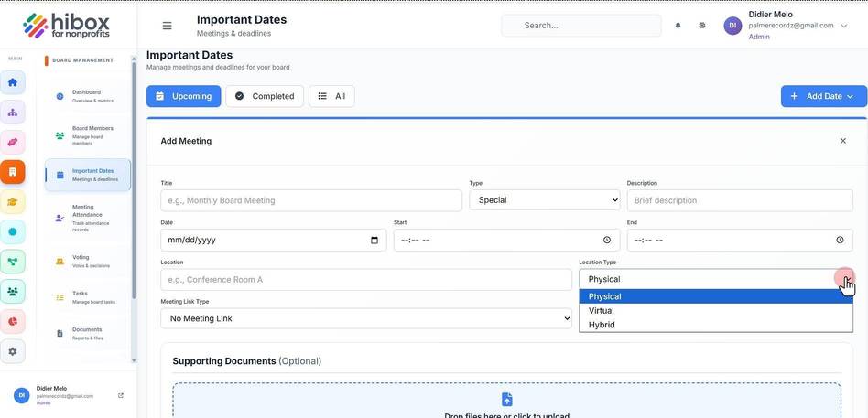The image size is (868, 418).
Task: Open the pink handshake icon in left rail
Action: 13,142
